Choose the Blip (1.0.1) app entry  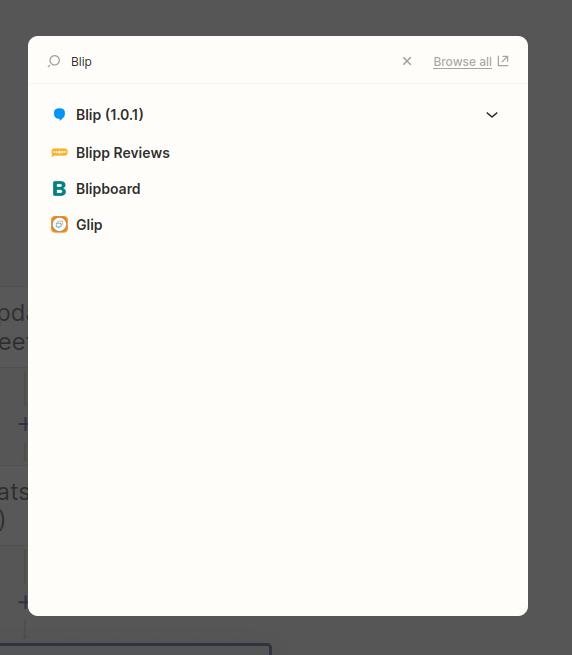tap(109, 114)
